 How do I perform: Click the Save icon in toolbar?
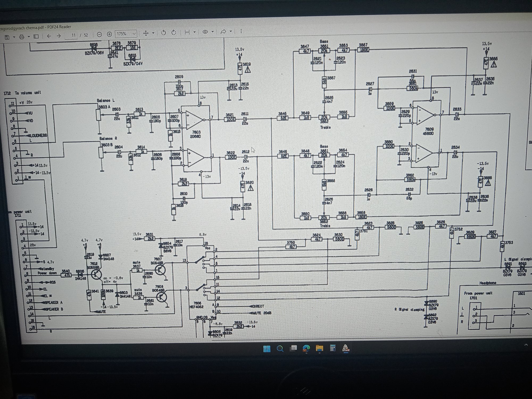[7, 37]
